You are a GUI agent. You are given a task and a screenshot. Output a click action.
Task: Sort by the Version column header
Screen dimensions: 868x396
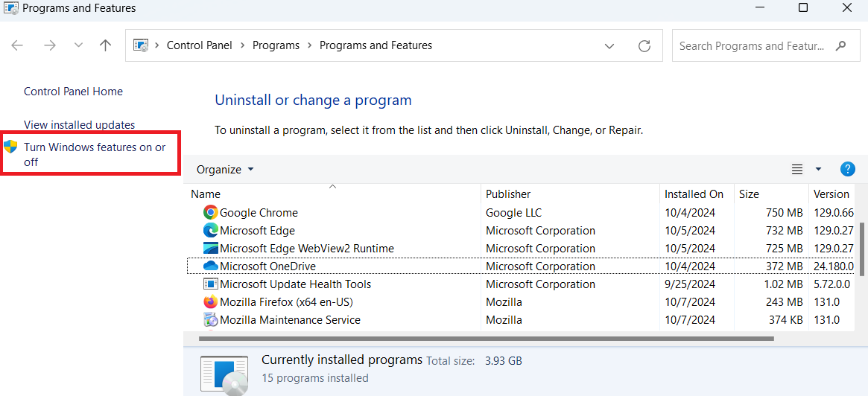point(833,194)
